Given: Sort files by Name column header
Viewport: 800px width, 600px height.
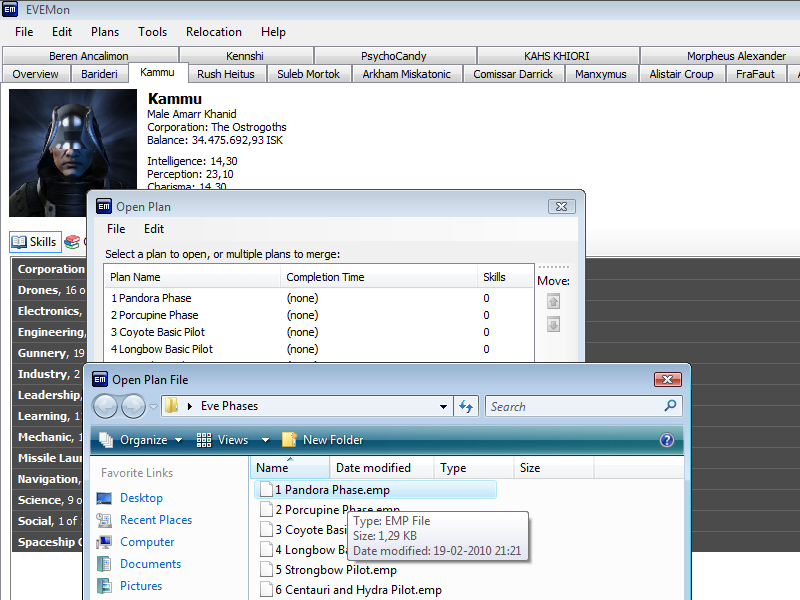Looking at the screenshot, I should [289, 468].
